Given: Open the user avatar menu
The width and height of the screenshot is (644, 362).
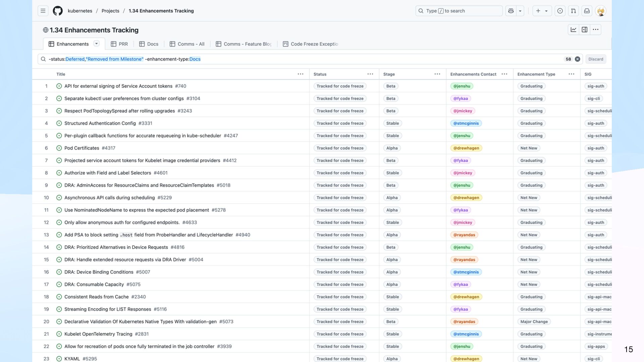Looking at the screenshot, I should (601, 11).
